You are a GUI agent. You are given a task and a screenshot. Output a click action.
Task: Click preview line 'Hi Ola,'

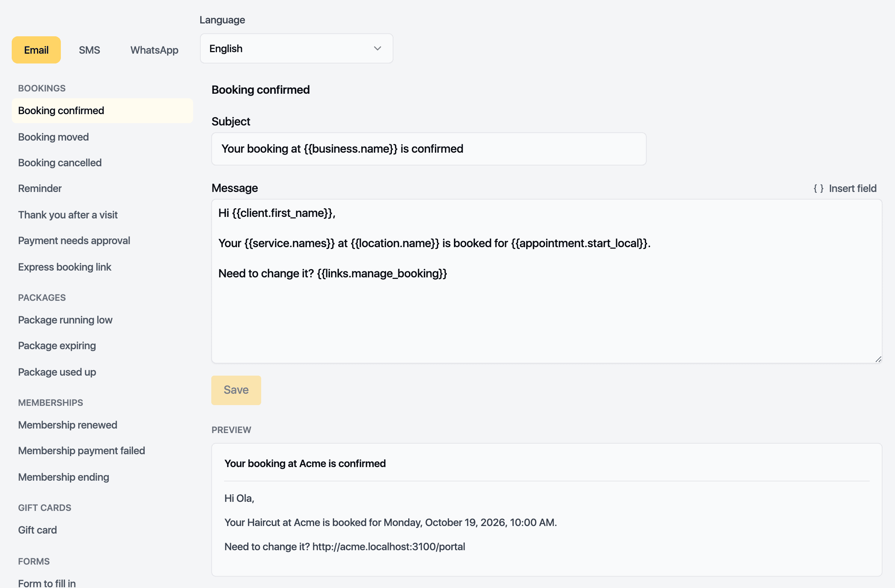tap(239, 498)
